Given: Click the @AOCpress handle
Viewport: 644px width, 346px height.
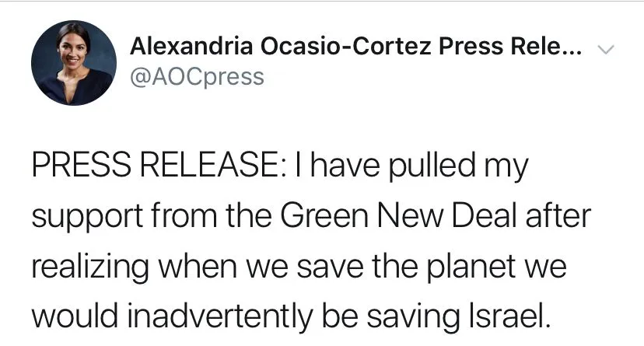Looking at the screenshot, I should tap(197, 78).
